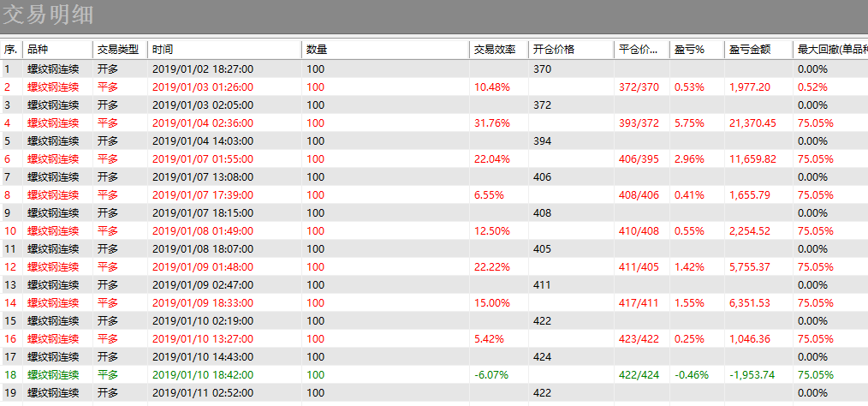Select time cell 2019/01/08 18:07:00
This screenshot has height=406, width=868.
point(203,249)
